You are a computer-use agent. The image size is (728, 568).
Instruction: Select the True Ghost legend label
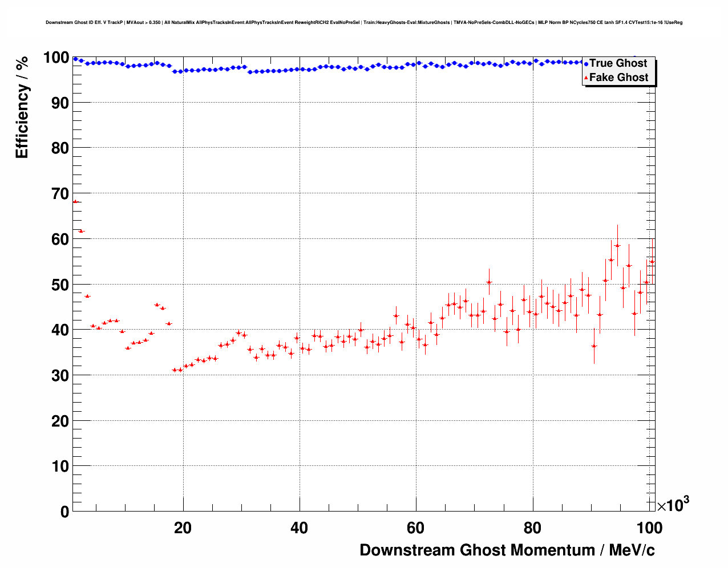click(x=618, y=63)
